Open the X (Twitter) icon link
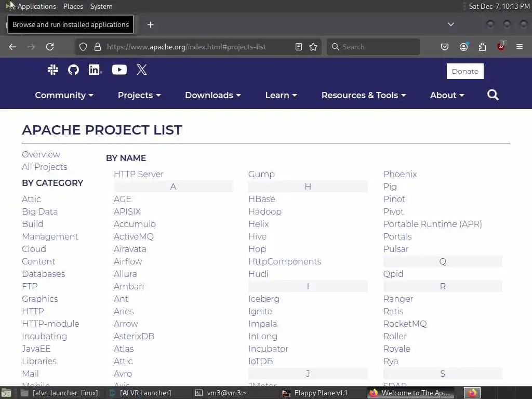Screen dimensions: 532x399 pyautogui.click(x=142, y=70)
